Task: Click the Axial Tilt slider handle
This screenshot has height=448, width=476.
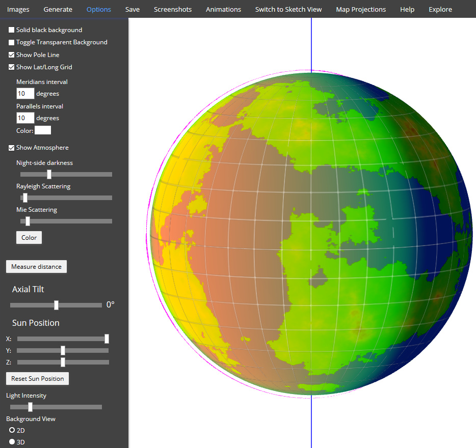Action: pos(57,305)
